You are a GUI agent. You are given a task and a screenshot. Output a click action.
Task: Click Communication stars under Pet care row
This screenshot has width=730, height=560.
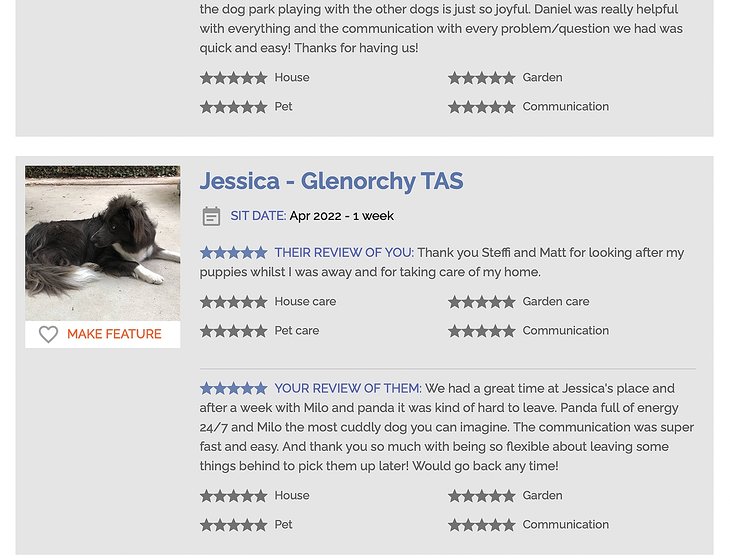(482, 331)
